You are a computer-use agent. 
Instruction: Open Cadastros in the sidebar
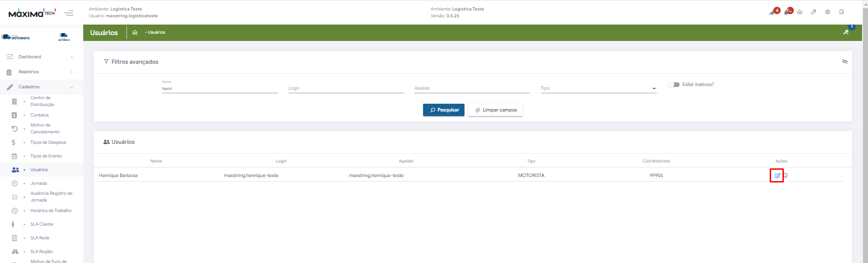tap(29, 87)
